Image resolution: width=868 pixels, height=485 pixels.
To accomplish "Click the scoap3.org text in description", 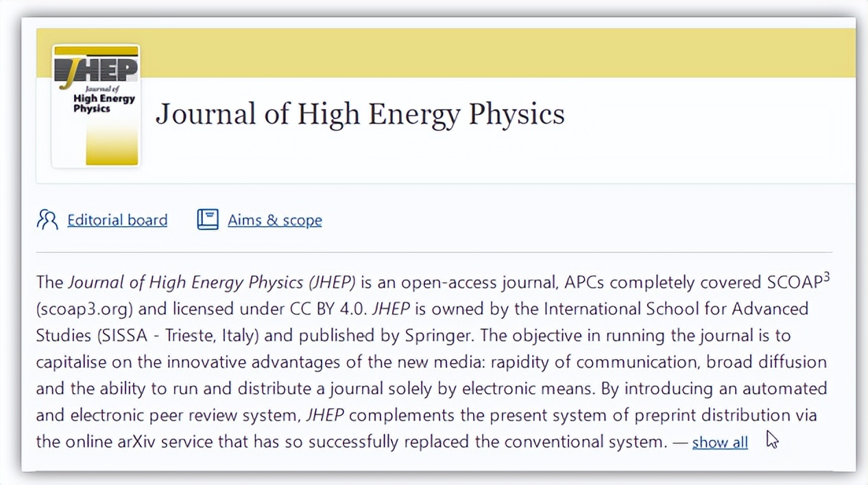I will pyautogui.click(x=83, y=308).
